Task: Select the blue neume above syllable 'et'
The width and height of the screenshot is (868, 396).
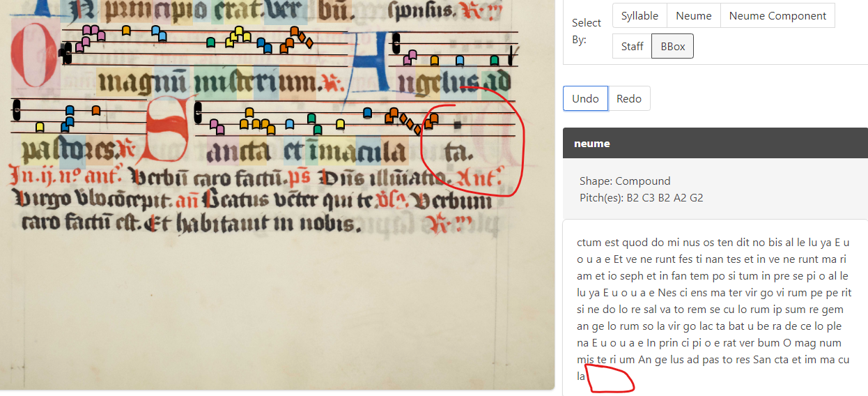Action: (x=290, y=125)
